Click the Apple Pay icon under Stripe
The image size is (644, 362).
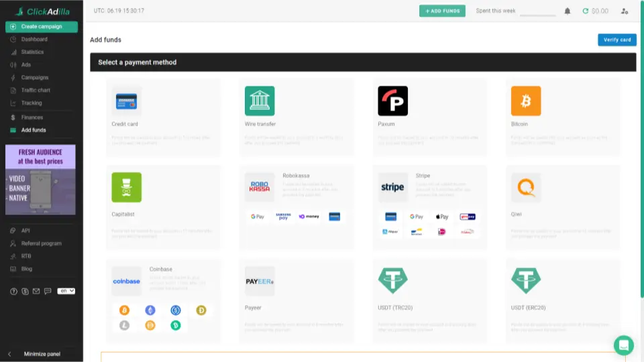click(442, 217)
